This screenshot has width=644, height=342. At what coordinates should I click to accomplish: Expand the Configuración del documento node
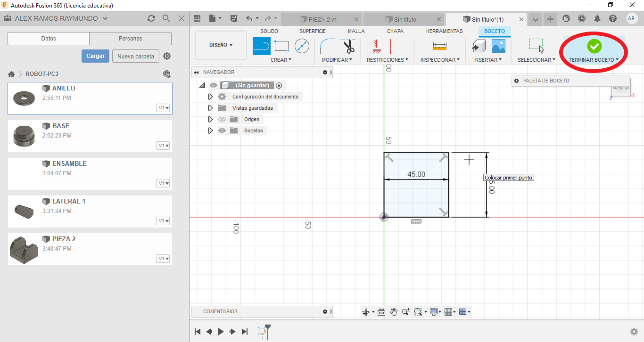pyautogui.click(x=211, y=97)
